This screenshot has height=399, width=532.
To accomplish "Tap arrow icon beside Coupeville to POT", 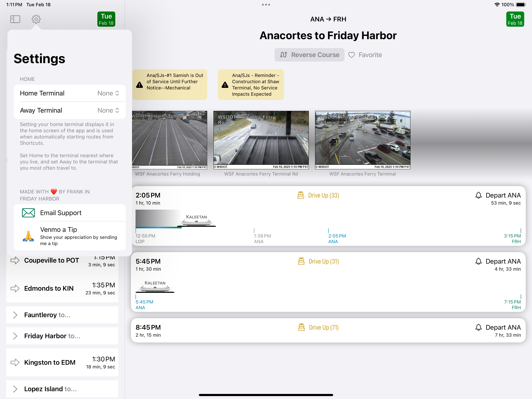I will click(x=15, y=260).
